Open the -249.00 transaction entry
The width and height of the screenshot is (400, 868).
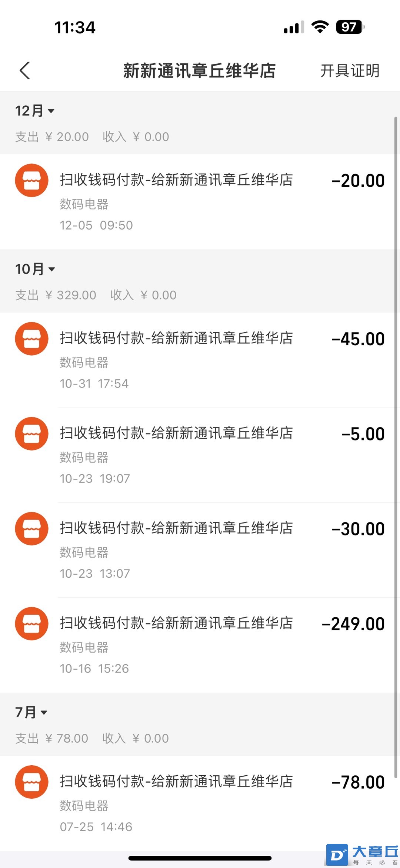coord(200,645)
